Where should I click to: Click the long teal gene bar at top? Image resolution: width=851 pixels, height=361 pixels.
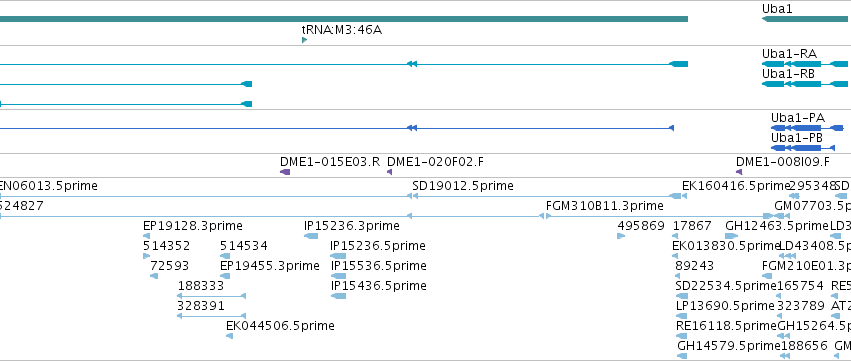pos(344,19)
